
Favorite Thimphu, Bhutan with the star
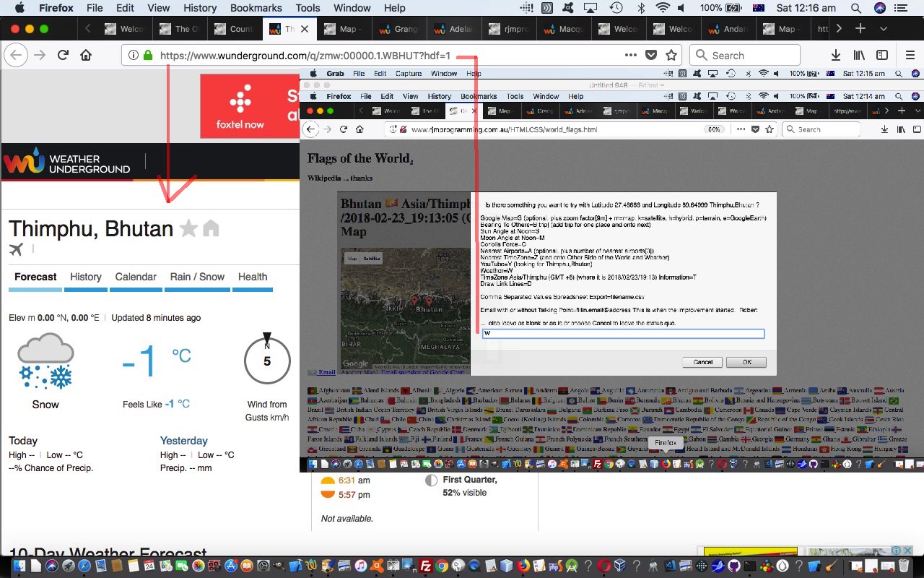click(x=188, y=229)
